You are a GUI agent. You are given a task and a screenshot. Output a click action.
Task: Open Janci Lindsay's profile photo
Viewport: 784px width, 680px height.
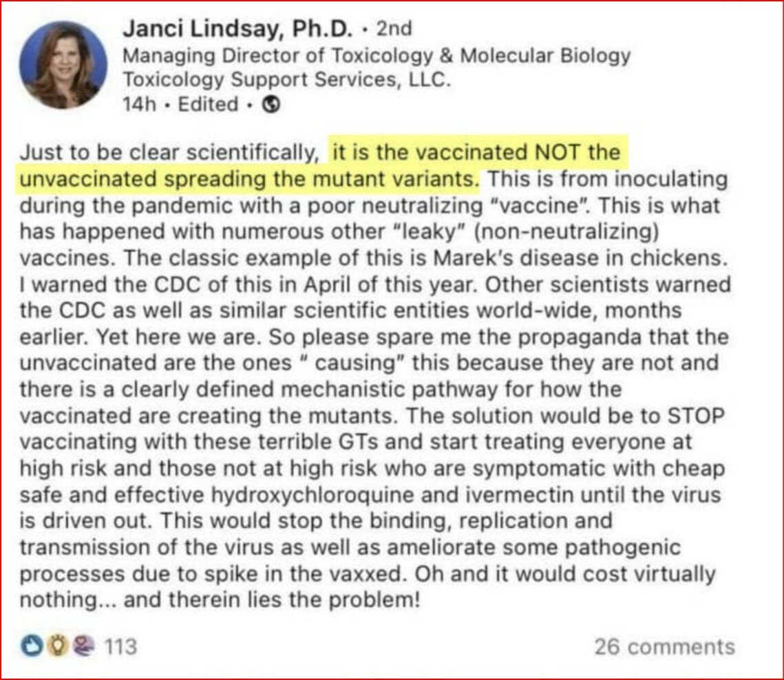click(63, 65)
